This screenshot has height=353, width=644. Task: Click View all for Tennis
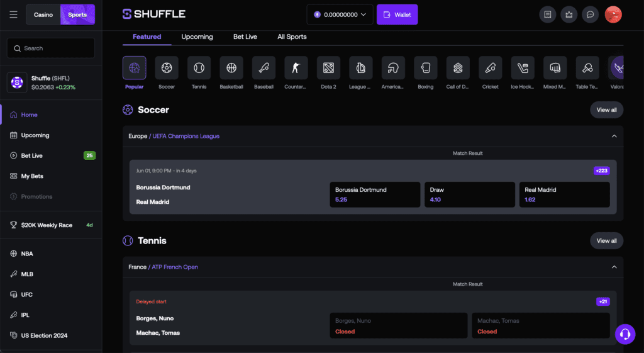607,241
